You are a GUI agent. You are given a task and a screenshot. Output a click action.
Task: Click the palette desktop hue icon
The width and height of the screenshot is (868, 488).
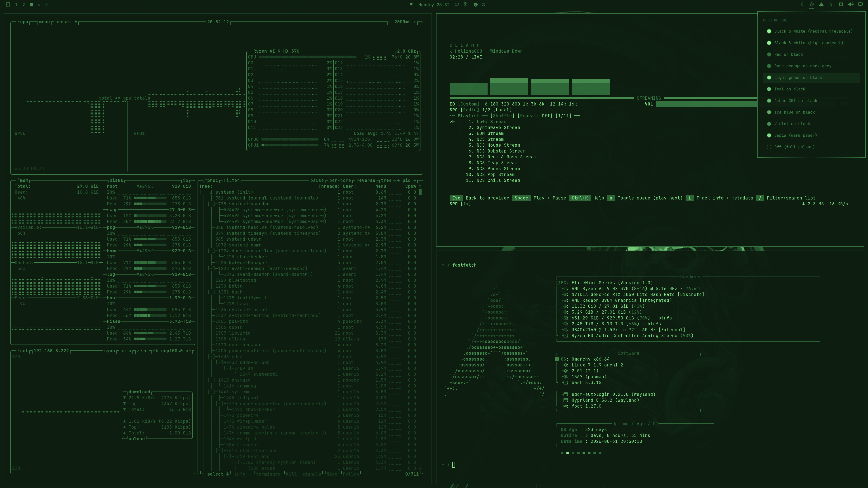(x=811, y=5)
